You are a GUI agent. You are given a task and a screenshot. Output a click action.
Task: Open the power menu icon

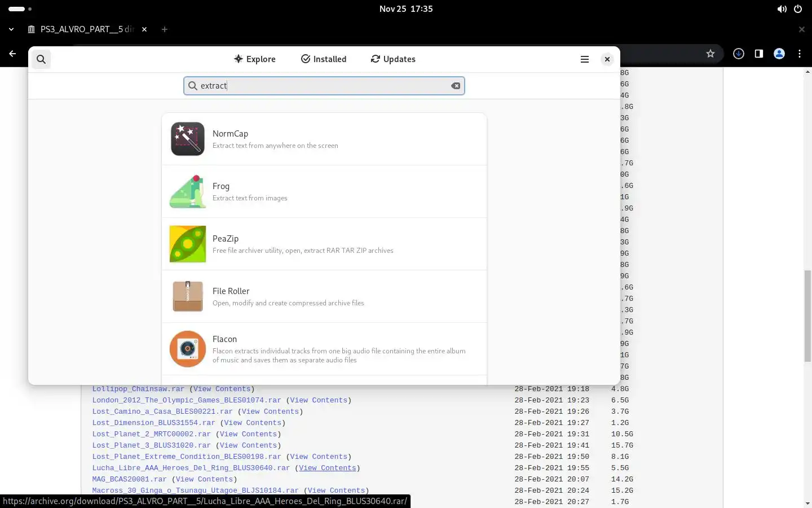tap(798, 9)
